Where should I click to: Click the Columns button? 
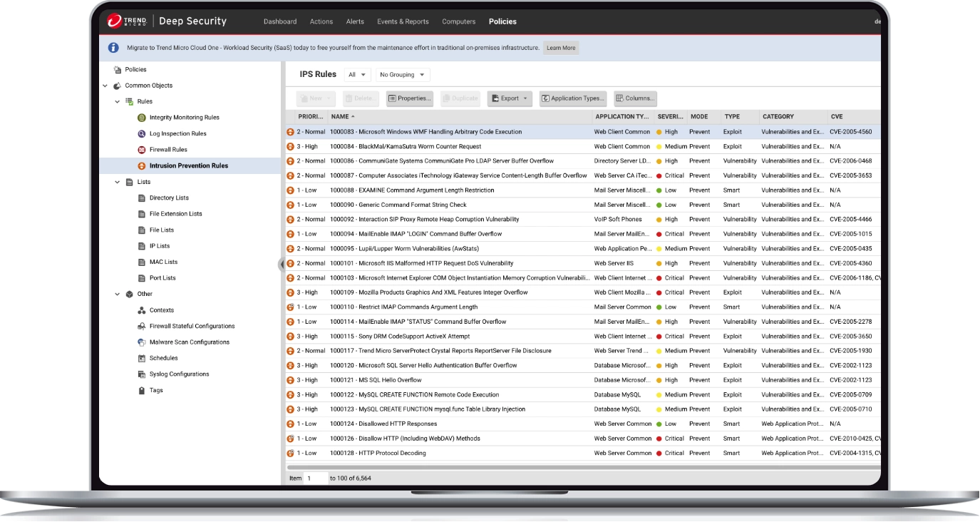pyautogui.click(x=634, y=98)
